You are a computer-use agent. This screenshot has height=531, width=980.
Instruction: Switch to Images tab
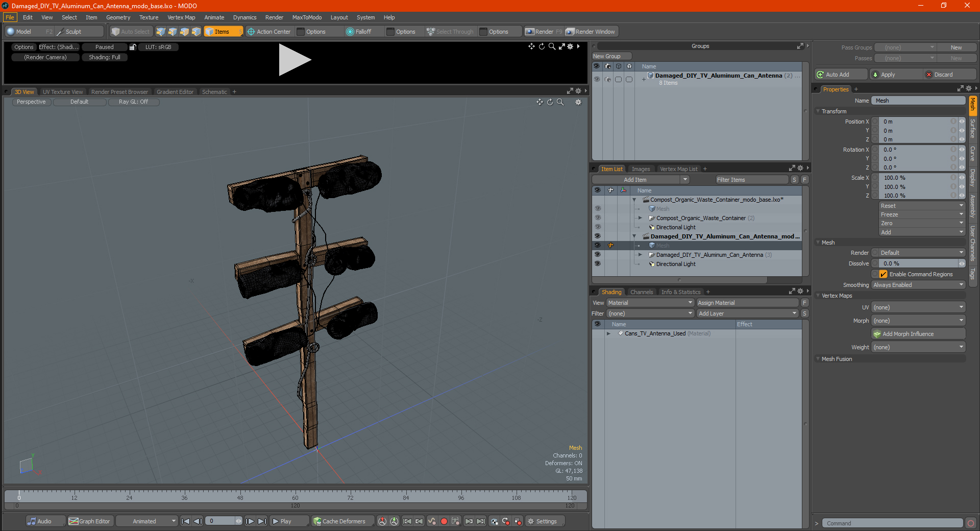click(641, 169)
